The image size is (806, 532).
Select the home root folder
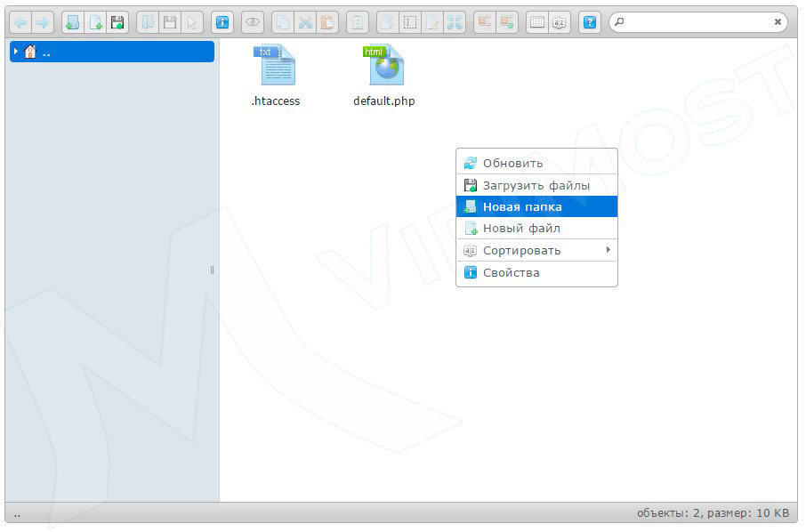click(x=112, y=52)
